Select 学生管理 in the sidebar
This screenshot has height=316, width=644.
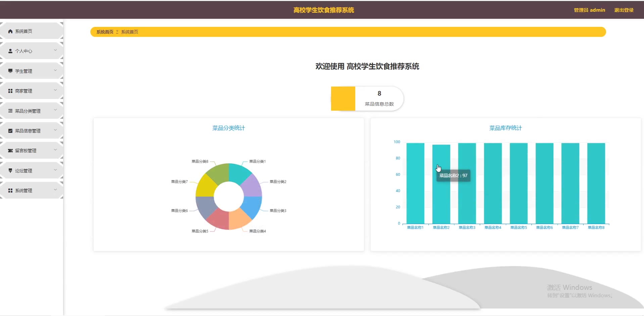coord(32,71)
